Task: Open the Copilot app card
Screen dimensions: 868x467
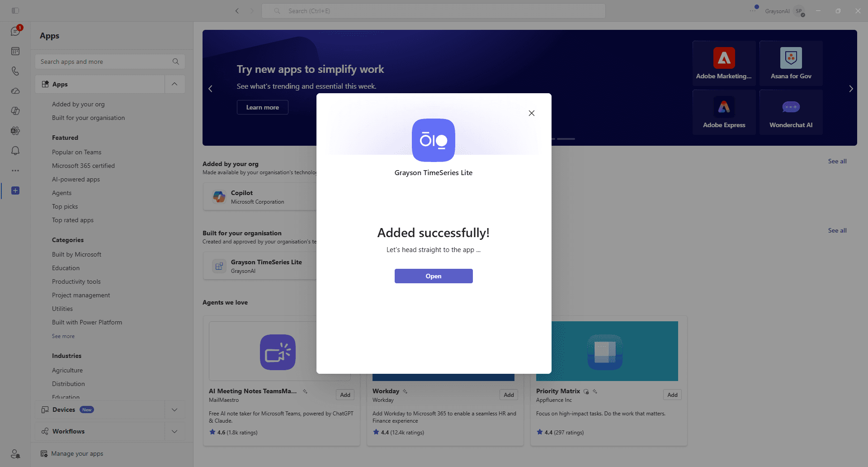Action: (260, 197)
